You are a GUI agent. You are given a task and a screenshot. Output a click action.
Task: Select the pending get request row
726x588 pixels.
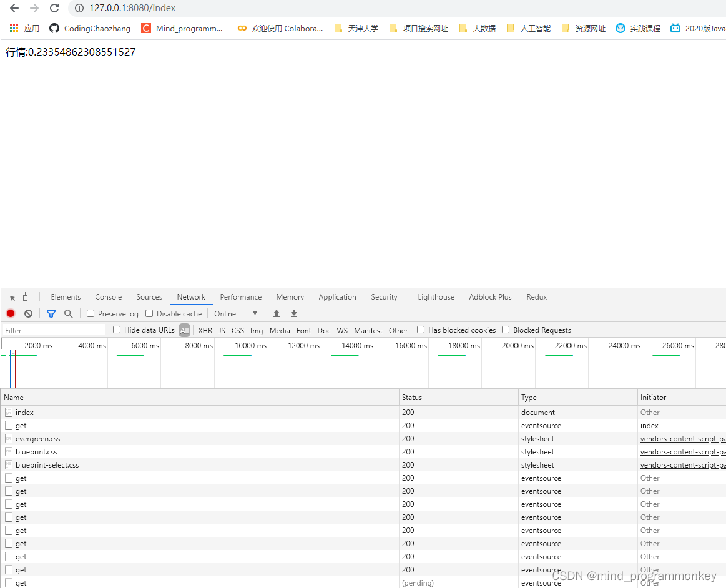point(363,582)
